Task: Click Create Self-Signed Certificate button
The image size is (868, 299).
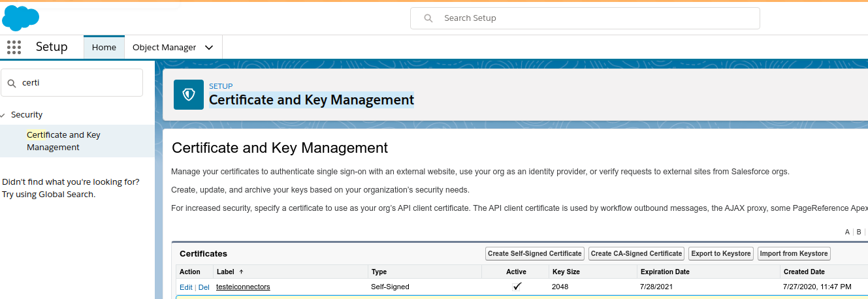Action: [x=534, y=253]
